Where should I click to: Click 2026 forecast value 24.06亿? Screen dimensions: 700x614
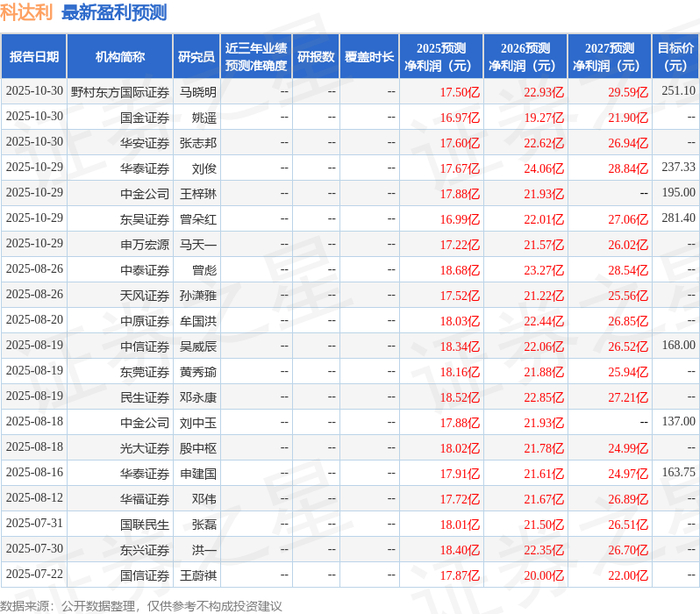pos(544,169)
